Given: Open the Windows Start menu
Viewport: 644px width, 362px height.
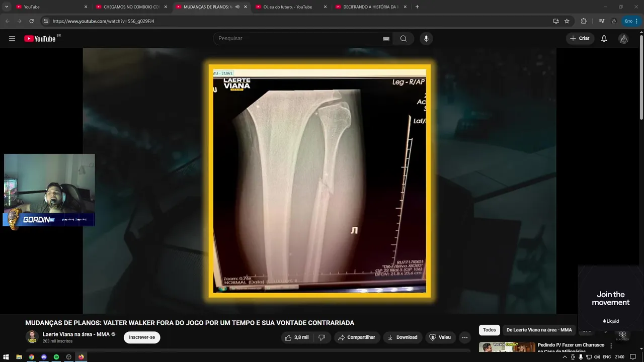Looking at the screenshot, I should click(6, 357).
